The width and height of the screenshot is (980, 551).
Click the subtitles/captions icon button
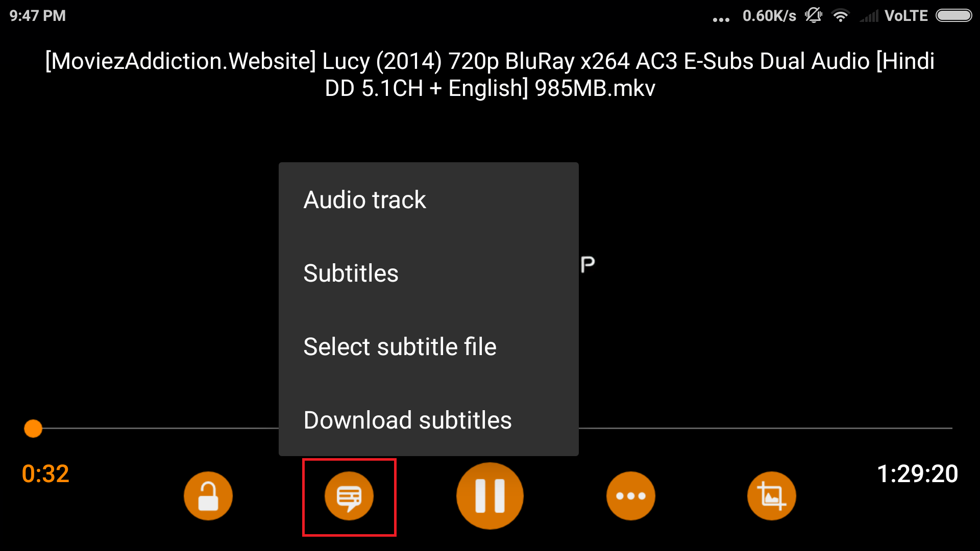point(349,496)
